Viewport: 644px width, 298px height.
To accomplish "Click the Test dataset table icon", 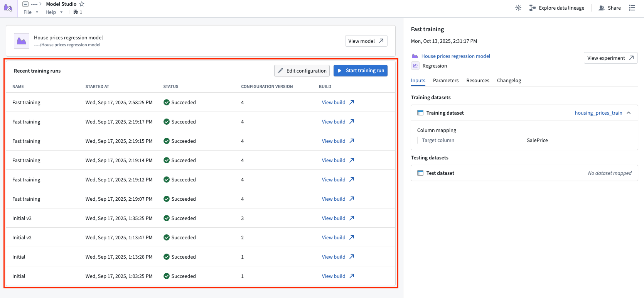I will click(x=420, y=173).
